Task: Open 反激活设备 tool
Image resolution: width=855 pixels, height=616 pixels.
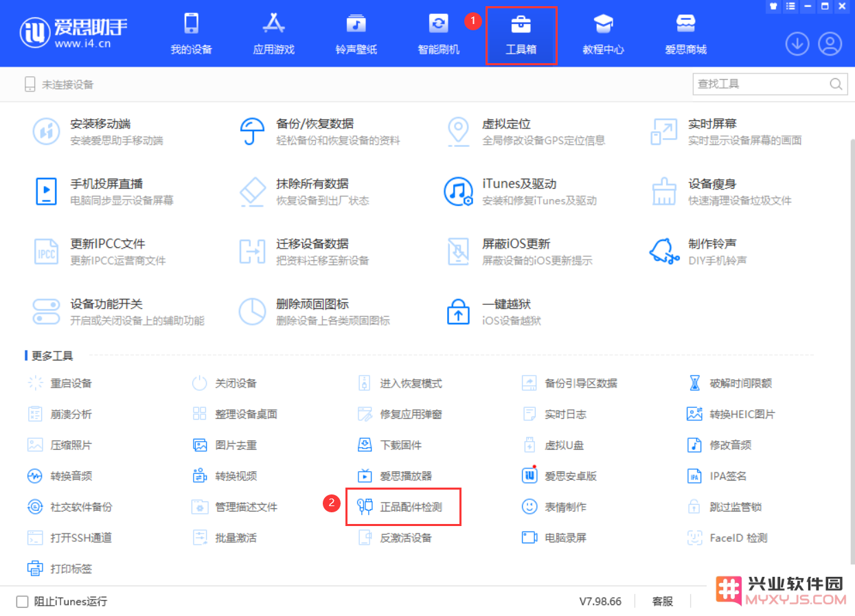Action: pyautogui.click(x=394, y=538)
